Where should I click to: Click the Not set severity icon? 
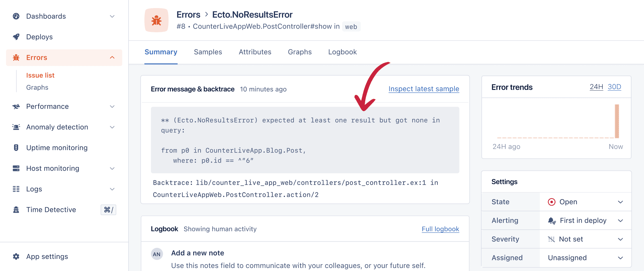pyautogui.click(x=551, y=239)
